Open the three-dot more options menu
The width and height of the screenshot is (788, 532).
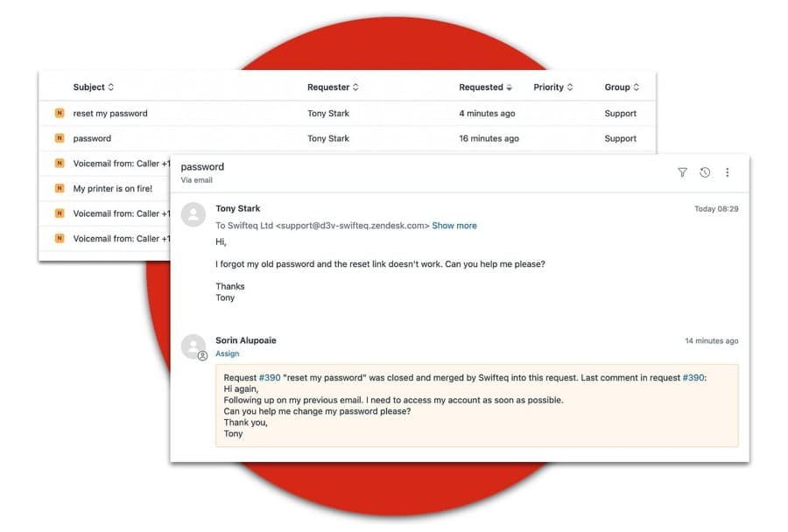(728, 172)
